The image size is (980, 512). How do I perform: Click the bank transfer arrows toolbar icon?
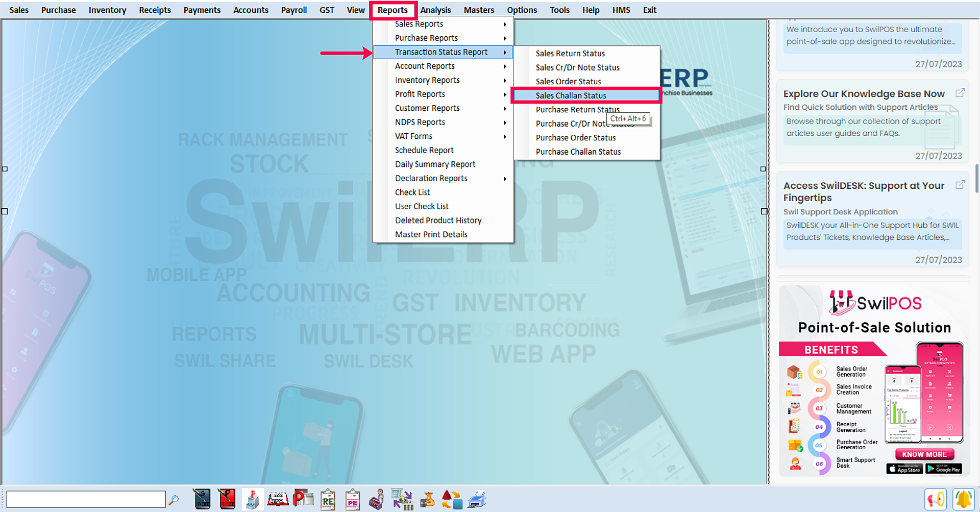point(402,499)
